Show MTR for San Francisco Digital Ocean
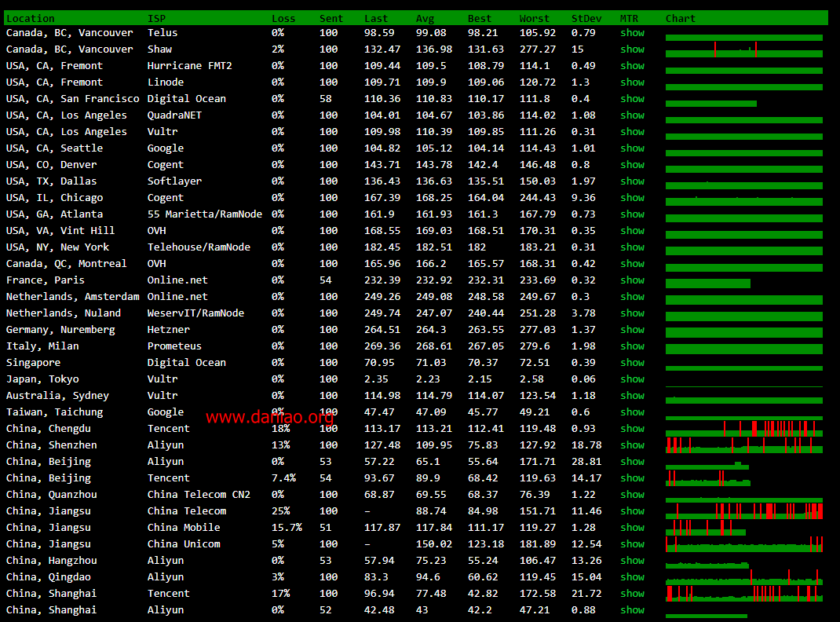This screenshot has height=622, width=840. point(632,99)
